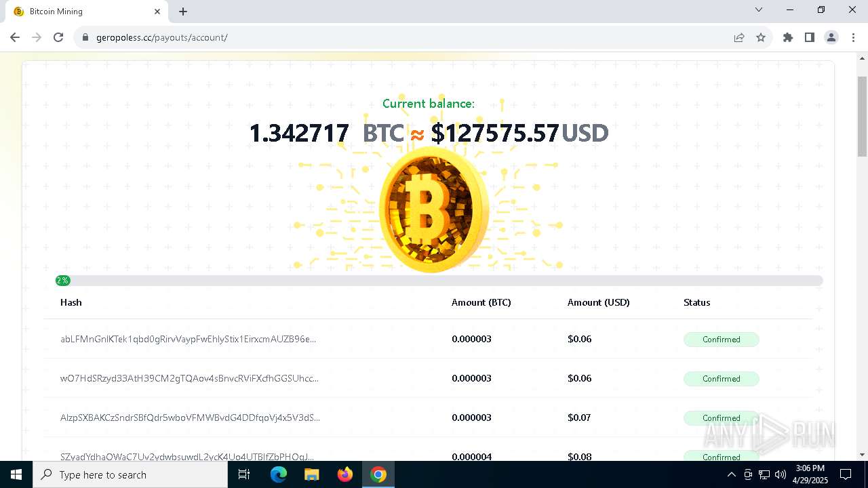
Task: Launch Firefox from the taskbar
Action: 345,474
